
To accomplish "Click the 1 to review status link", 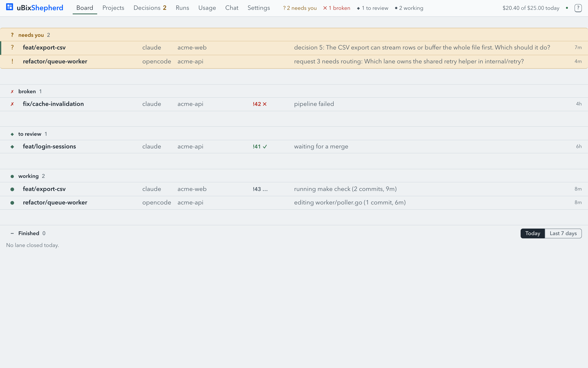I will 372,8.
